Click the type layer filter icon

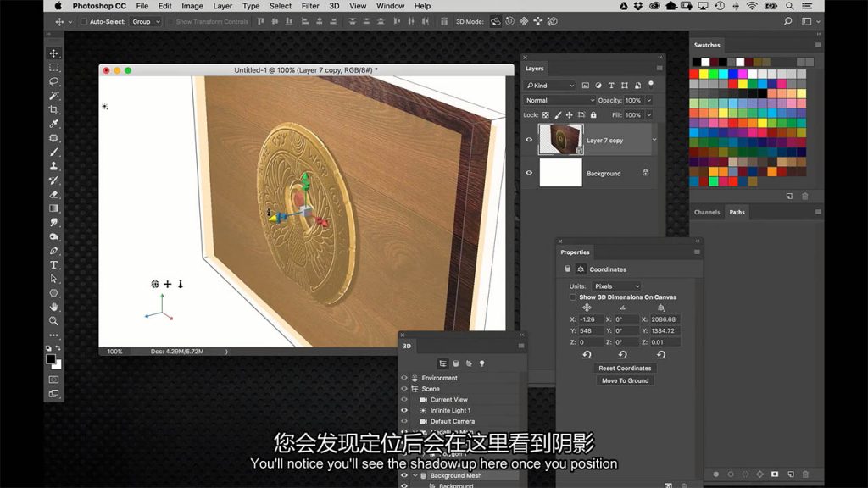pyautogui.click(x=611, y=86)
